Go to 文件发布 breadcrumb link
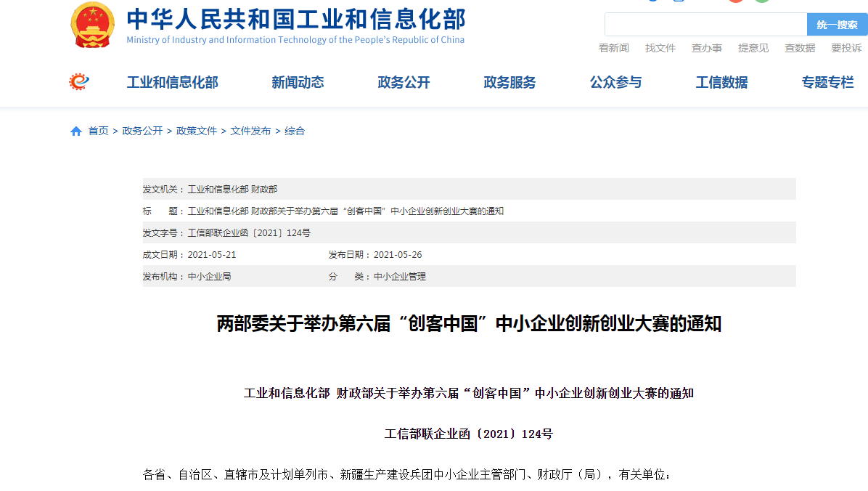The width and height of the screenshot is (868, 491). click(251, 131)
